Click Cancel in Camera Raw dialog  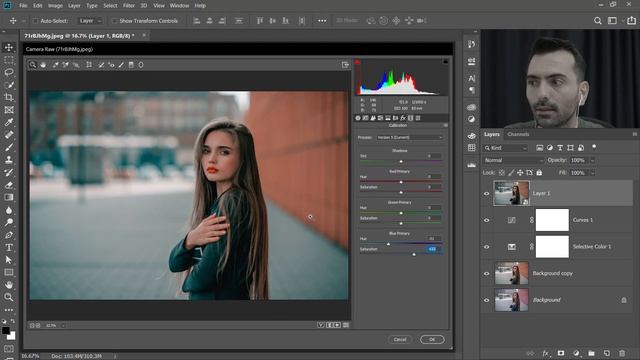[400, 340]
